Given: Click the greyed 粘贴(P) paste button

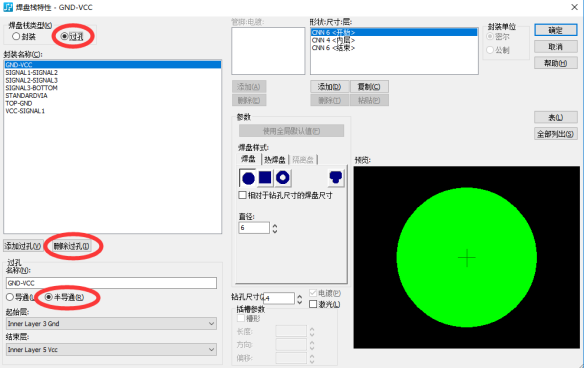Looking at the screenshot, I should pyautogui.click(x=369, y=100).
